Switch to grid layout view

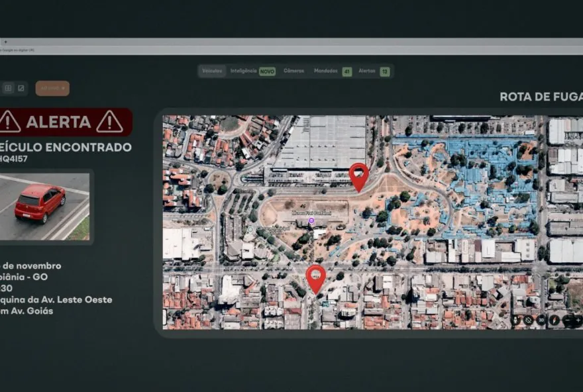(x=8, y=88)
